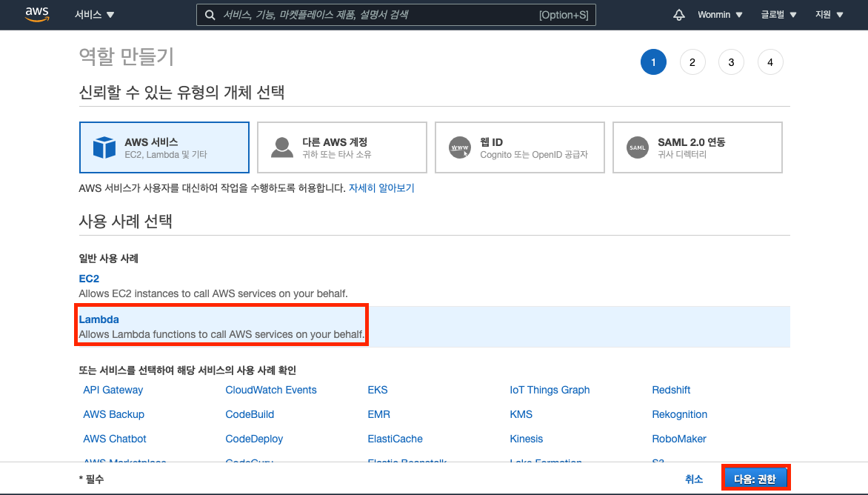This screenshot has height=495, width=868.
Task: Click the 다음: 권한 next button
Action: [x=755, y=479]
